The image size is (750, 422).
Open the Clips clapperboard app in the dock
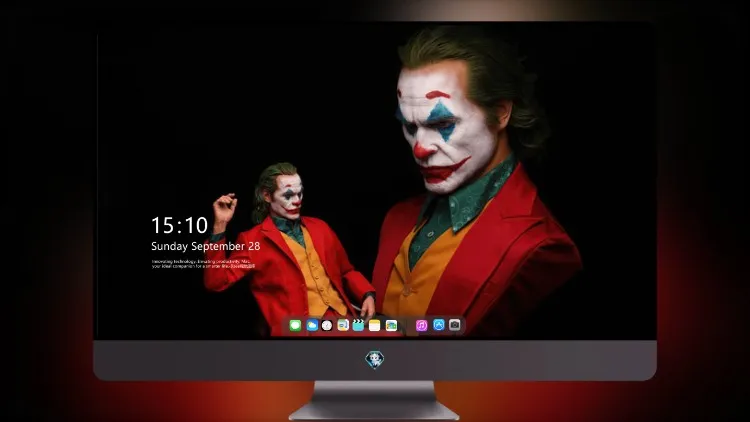pos(358,325)
